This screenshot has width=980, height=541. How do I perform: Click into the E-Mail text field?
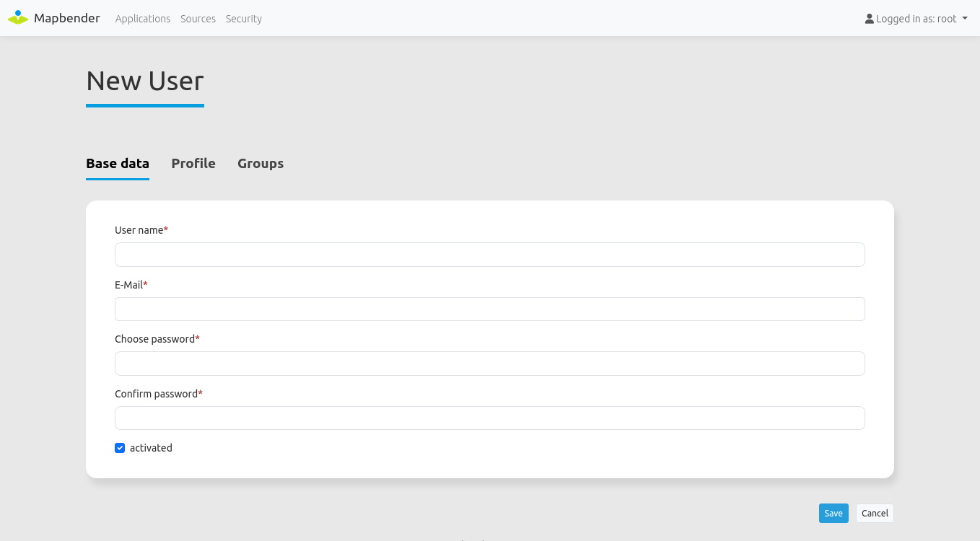(x=489, y=309)
